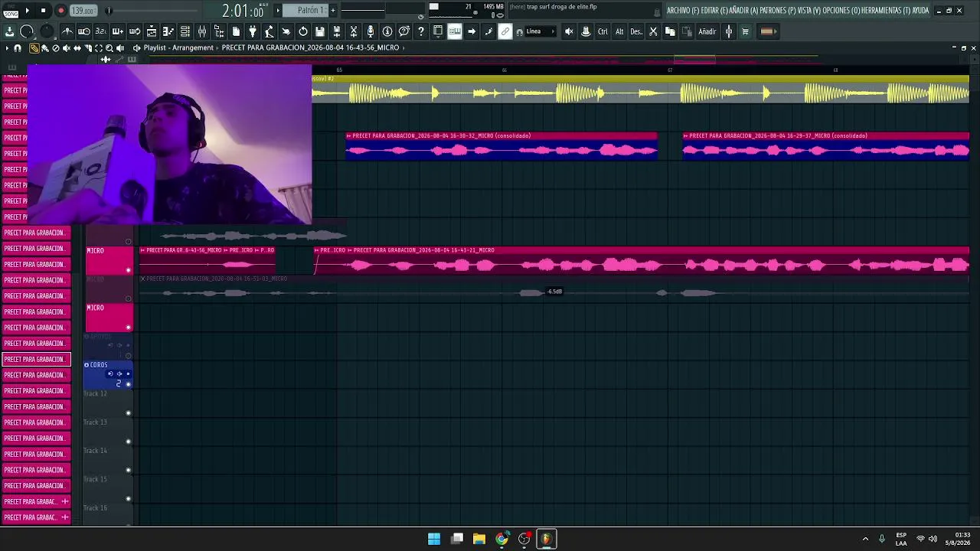Click the hat icon in the toolbar
This screenshot has width=980, height=551.
point(586,31)
